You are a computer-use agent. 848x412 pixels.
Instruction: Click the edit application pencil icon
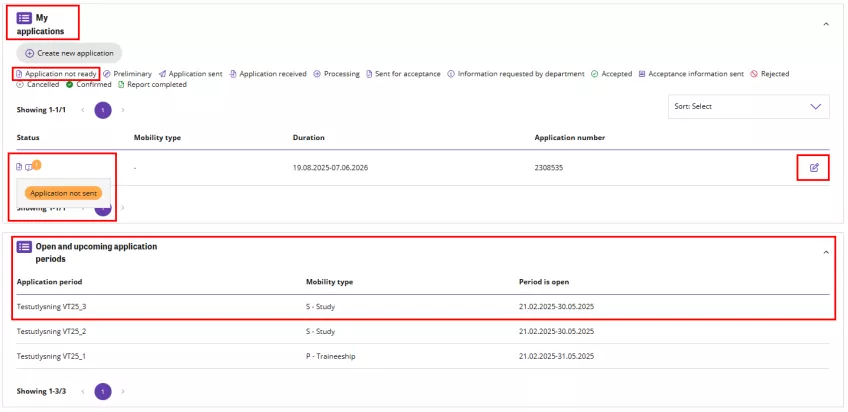tap(813, 167)
